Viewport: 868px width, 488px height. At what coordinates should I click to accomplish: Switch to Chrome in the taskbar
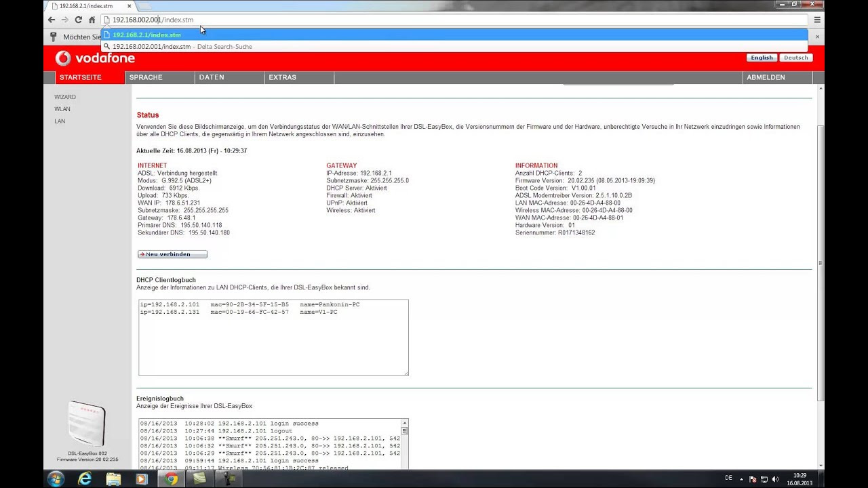pyautogui.click(x=172, y=479)
